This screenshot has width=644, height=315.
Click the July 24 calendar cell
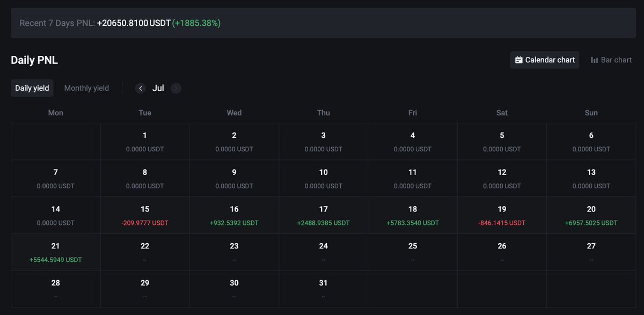point(324,252)
